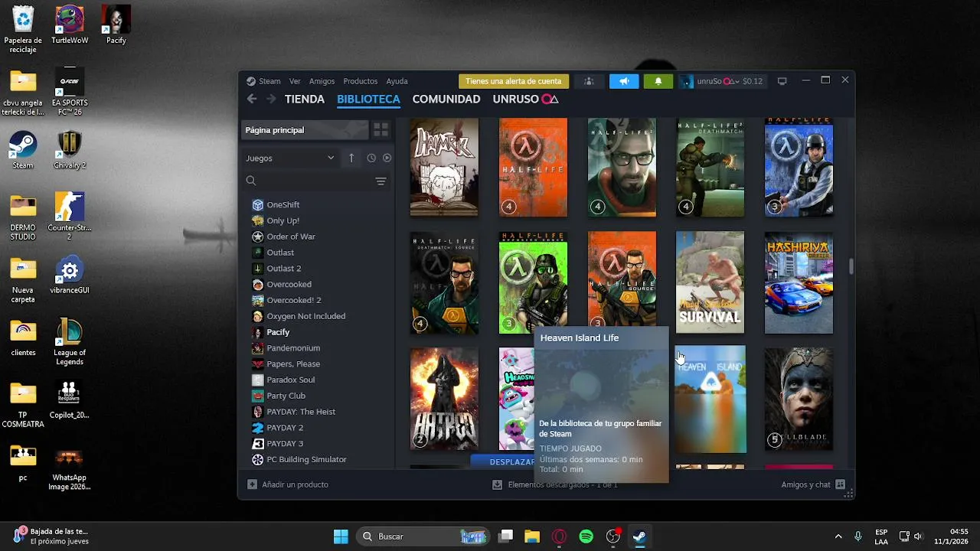Screen dimensions: 980x551
Task: Switch to the BIBLIOTECA tab
Action: (368, 99)
